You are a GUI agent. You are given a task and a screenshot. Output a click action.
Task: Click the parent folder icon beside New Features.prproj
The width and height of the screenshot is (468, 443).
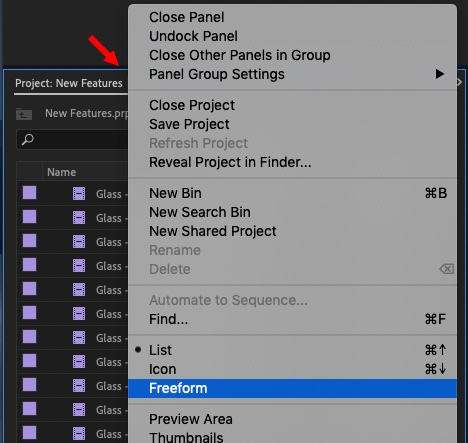click(x=24, y=114)
